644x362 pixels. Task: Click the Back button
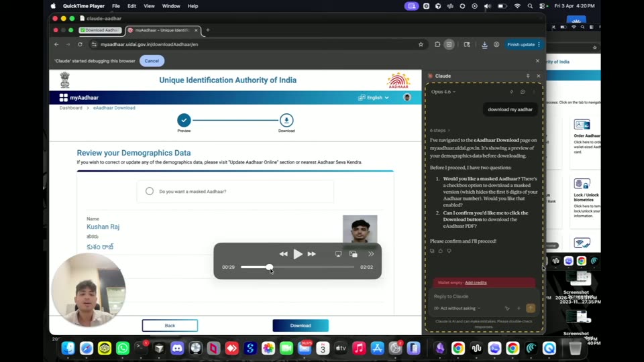170,326
